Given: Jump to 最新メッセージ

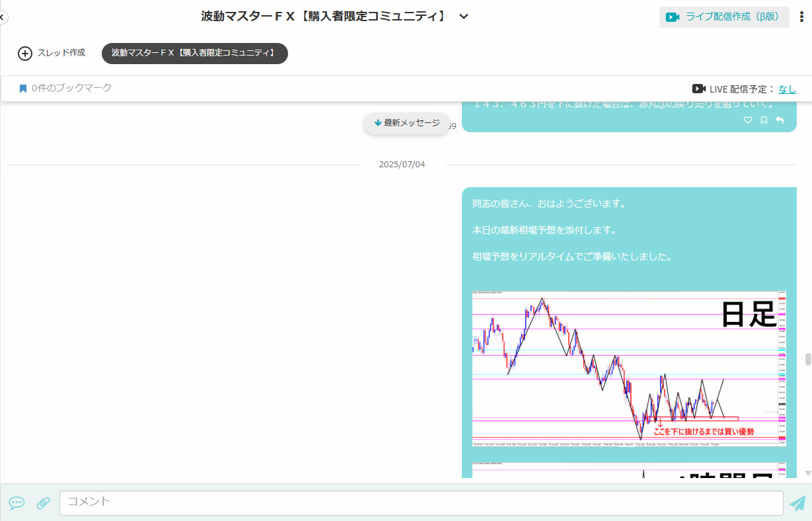Looking at the screenshot, I should point(407,123).
